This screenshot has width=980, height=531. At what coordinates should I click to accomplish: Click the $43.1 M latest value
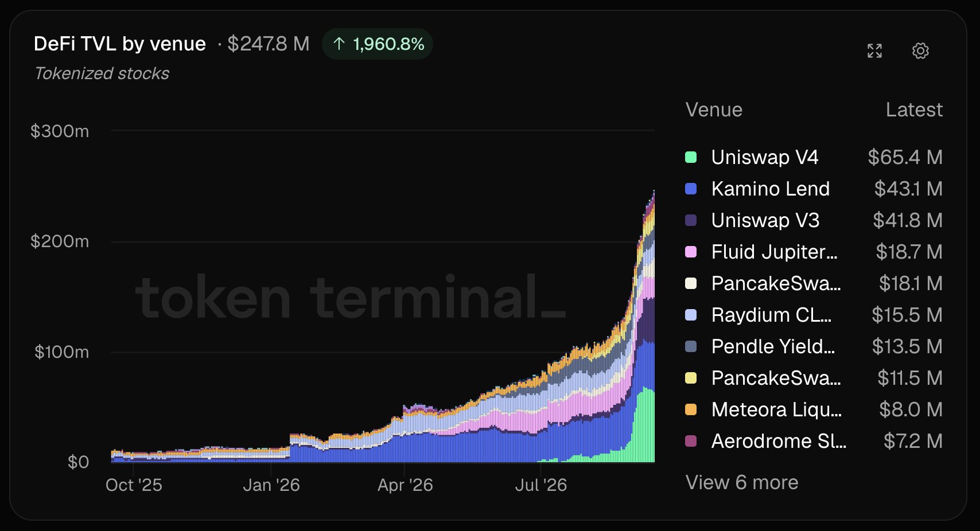tap(908, 189)
